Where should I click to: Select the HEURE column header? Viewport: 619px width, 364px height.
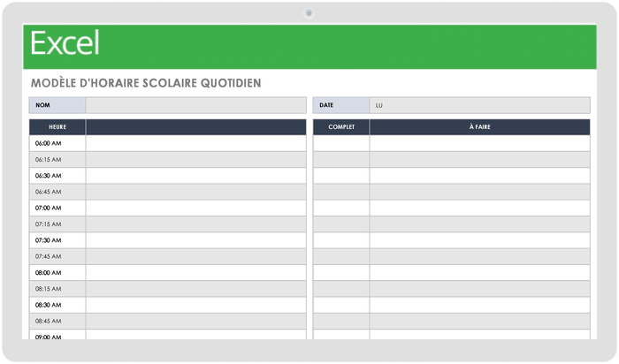coord(57,127)
